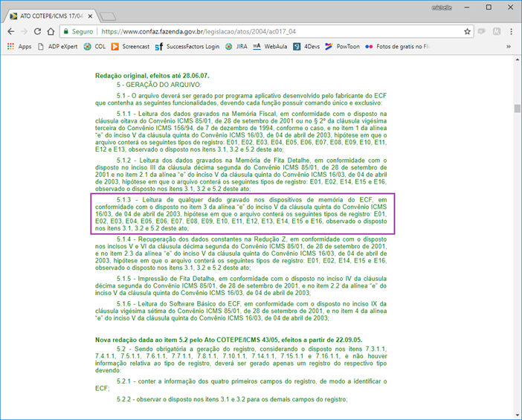Viewport: 522px width, 420px height.
Task: Click paragraph '5.1.2 - Leitura dos dados gravados'
Action: point(241,175)
